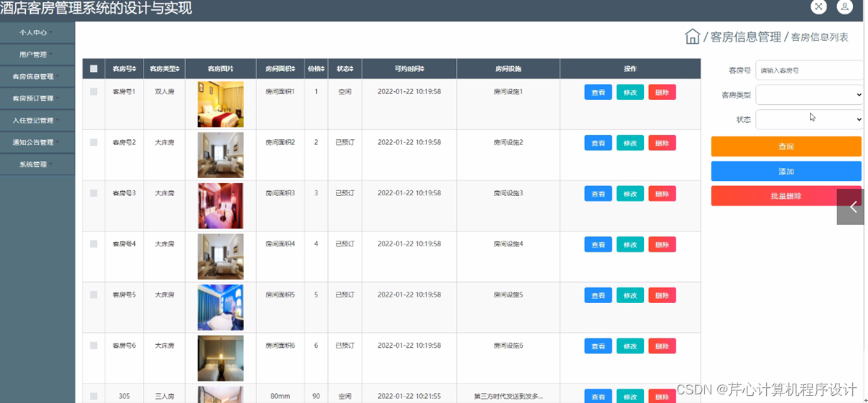Open the 状态 filter dropdown
Viewport: 868px width, 403px height.
pyautogui.click(x=809, y=119)
